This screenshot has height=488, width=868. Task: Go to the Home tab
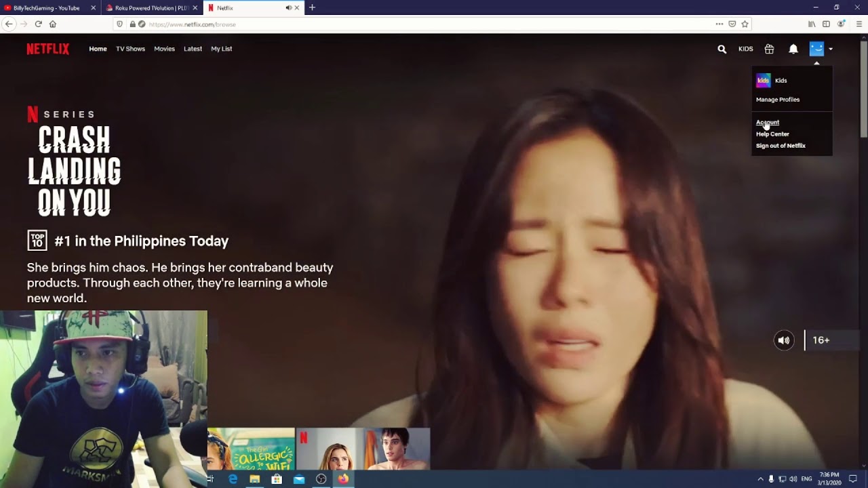(x=98, y=49)
